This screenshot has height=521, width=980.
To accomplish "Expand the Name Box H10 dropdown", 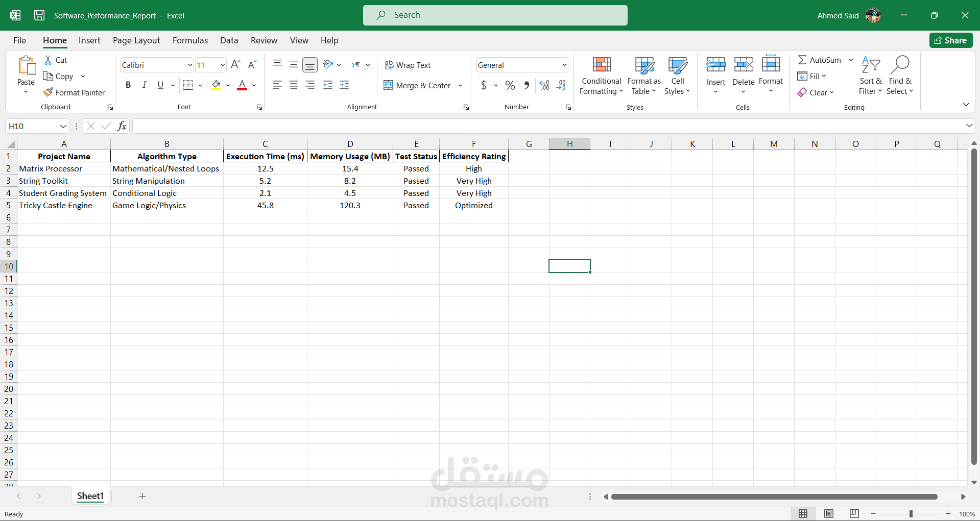I will click(x=63, y=126).
